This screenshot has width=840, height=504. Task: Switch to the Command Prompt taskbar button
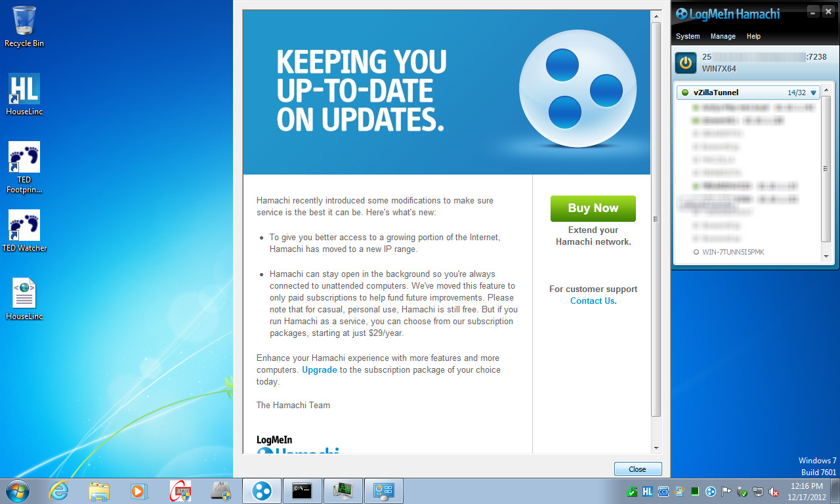pos(303,491)
